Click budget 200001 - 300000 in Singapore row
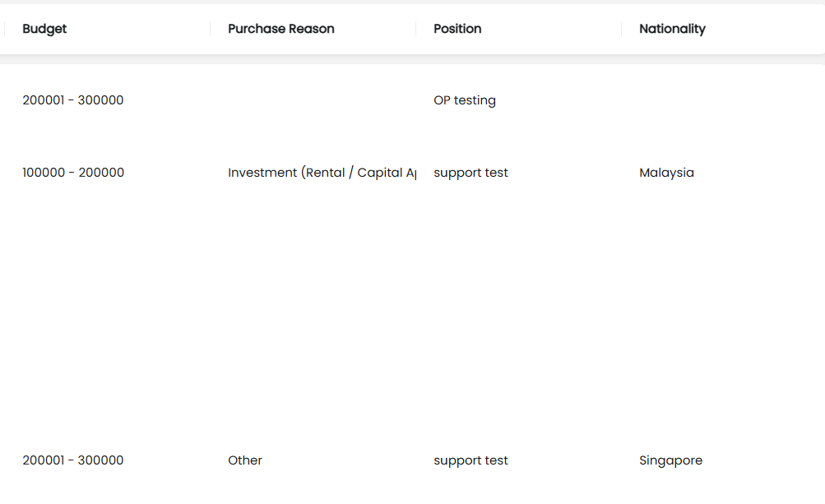Viewport: 825px width, 504px height. (73, 460)
